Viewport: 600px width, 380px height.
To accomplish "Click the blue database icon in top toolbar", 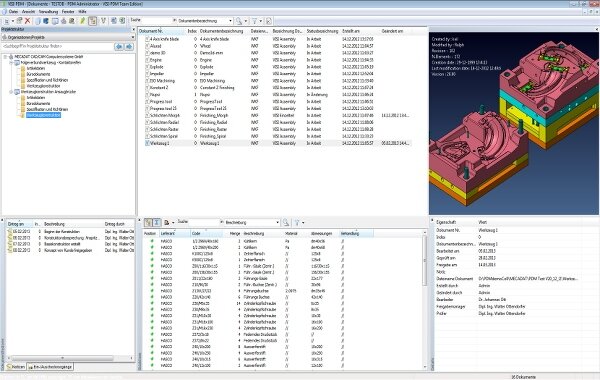I will click(x=46, y=21).
